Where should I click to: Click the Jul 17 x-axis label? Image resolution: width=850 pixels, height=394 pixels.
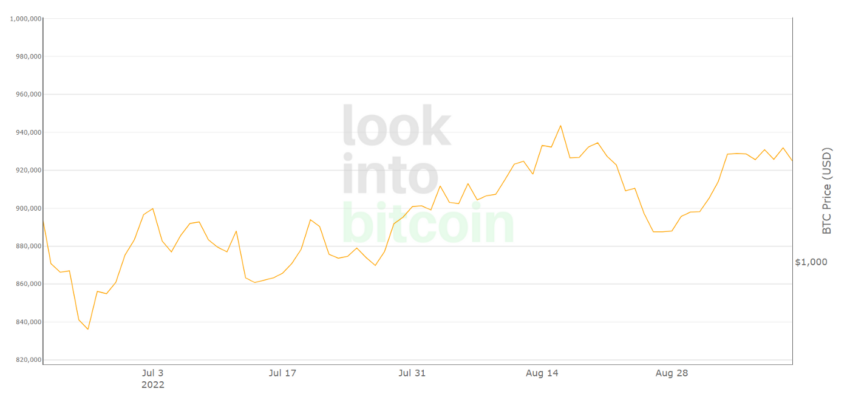(x=283, y=373)
